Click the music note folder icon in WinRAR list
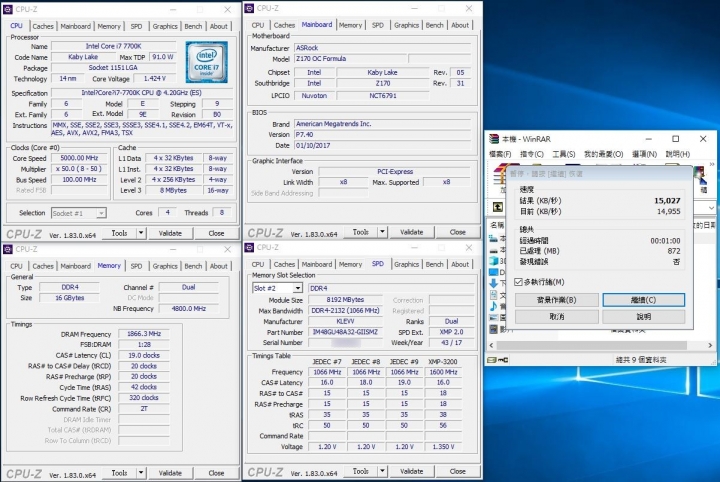720x482 pixels. (x=494, y=306)
